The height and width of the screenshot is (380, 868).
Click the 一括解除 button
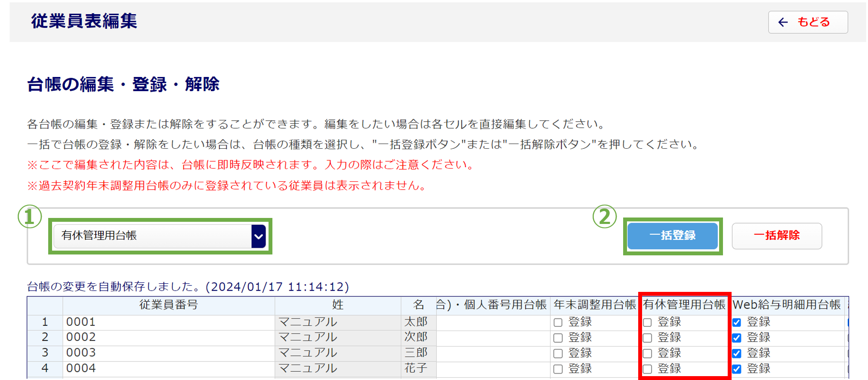[777, 236]
